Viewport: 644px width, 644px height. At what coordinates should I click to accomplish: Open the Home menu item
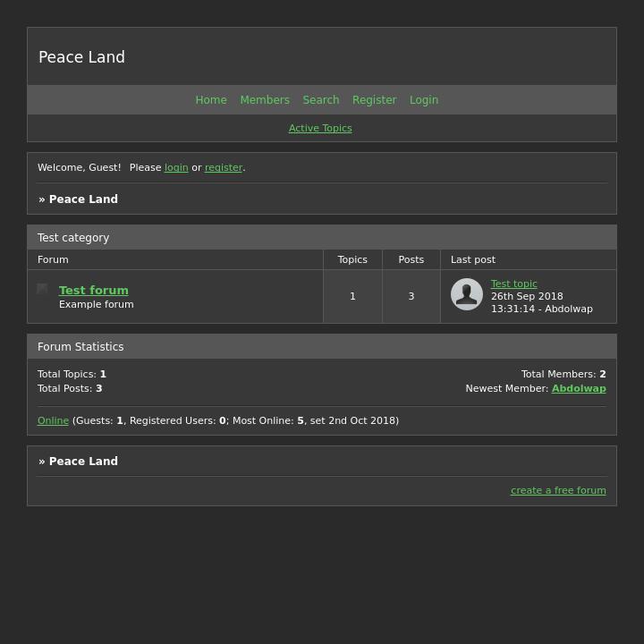[211, 100]
